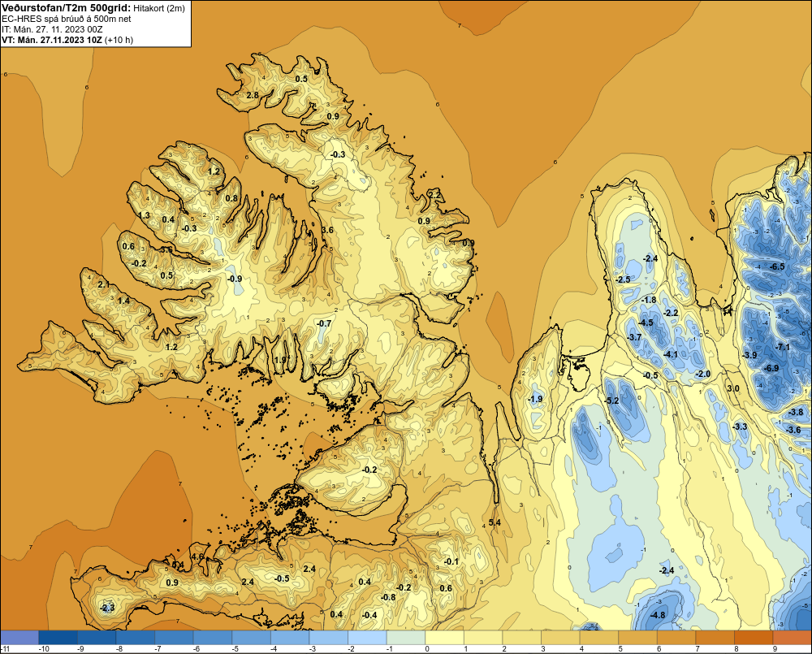Click the 0 label on the color scale
The image size is (812, 654).
pos(427,649)
